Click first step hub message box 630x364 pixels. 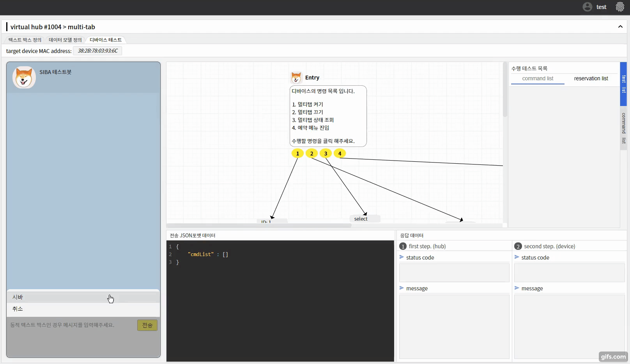[x=454, y=327]
